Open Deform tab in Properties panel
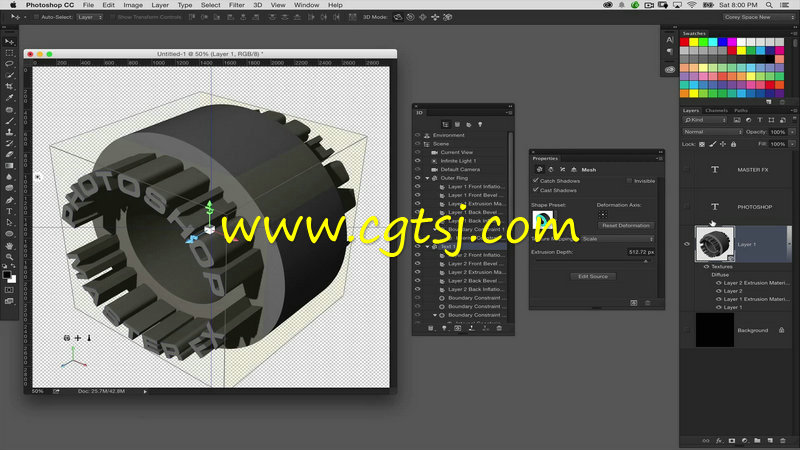The width and height of the screenshot is (800, 450). pyautogui.click(x=551, y=170)
